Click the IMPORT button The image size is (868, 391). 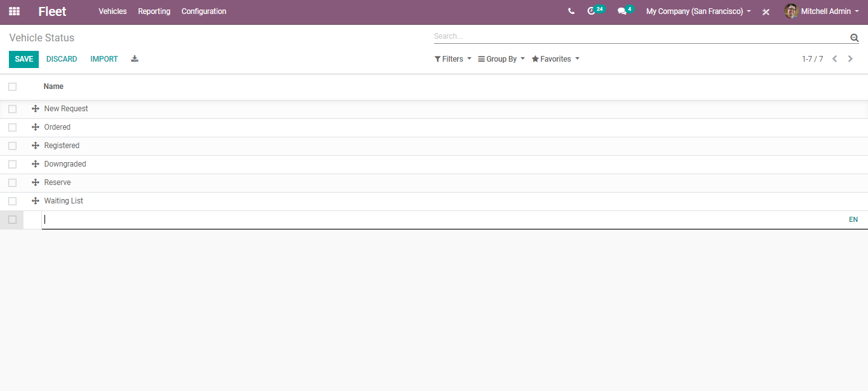coord(104,59)
